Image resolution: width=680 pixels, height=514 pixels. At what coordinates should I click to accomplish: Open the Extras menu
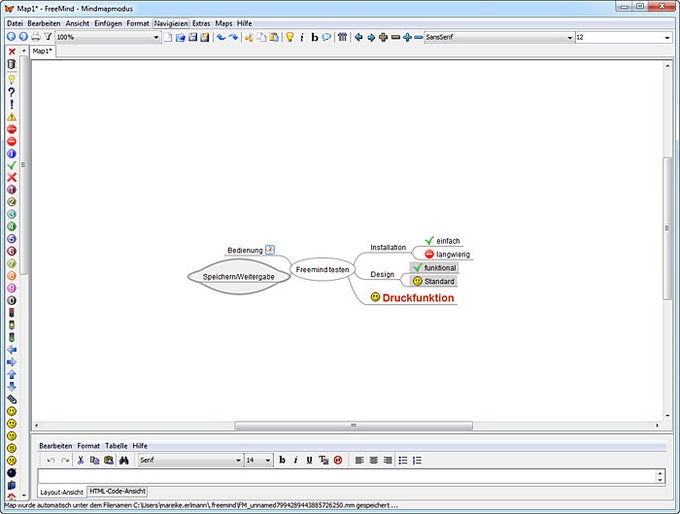201,23
